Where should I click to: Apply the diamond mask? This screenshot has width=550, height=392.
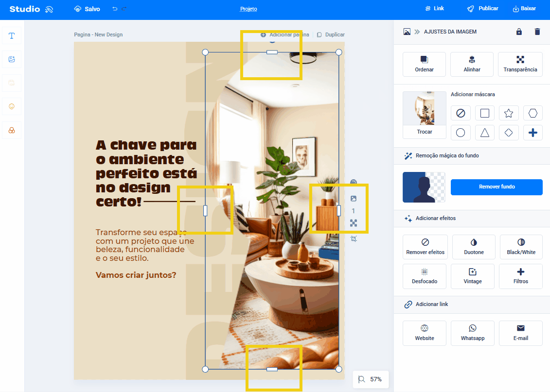point(509,133)
